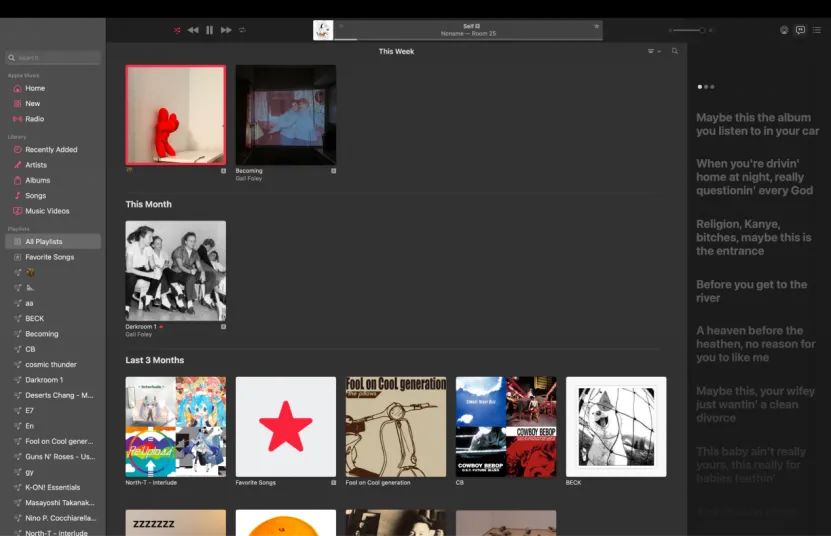
Task: Show Recently Added library items
Action: point(53,150)
